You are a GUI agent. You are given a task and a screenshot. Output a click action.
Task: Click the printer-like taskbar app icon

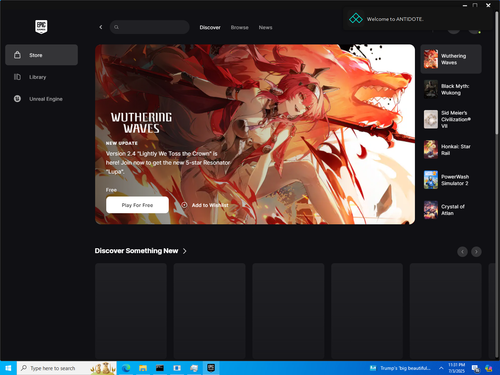194,368
